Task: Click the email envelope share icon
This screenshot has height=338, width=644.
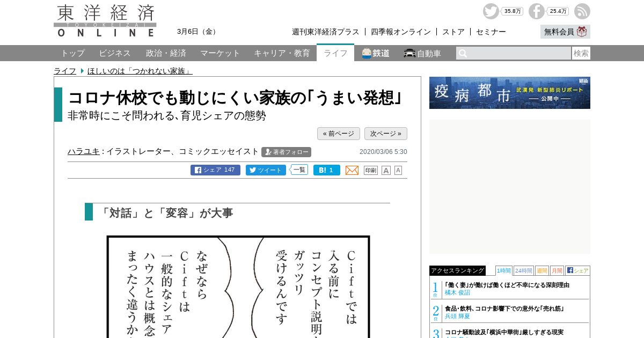Action: tap(352, 170)
